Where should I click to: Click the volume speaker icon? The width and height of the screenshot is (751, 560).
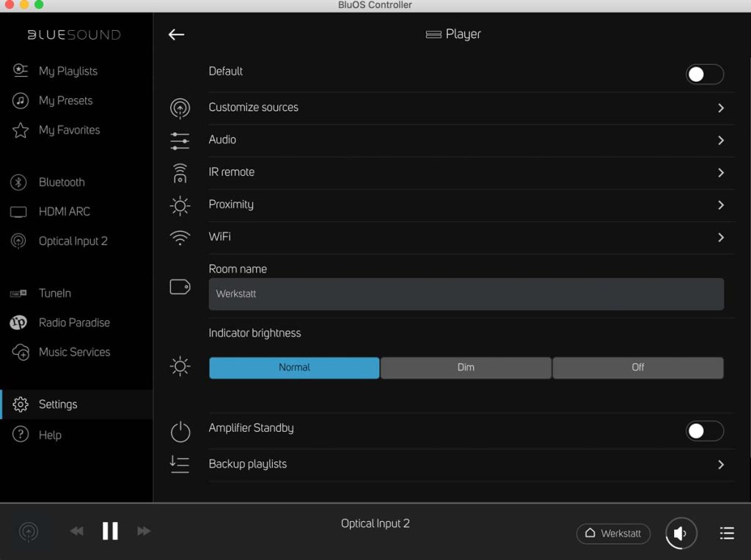point(681,534)
